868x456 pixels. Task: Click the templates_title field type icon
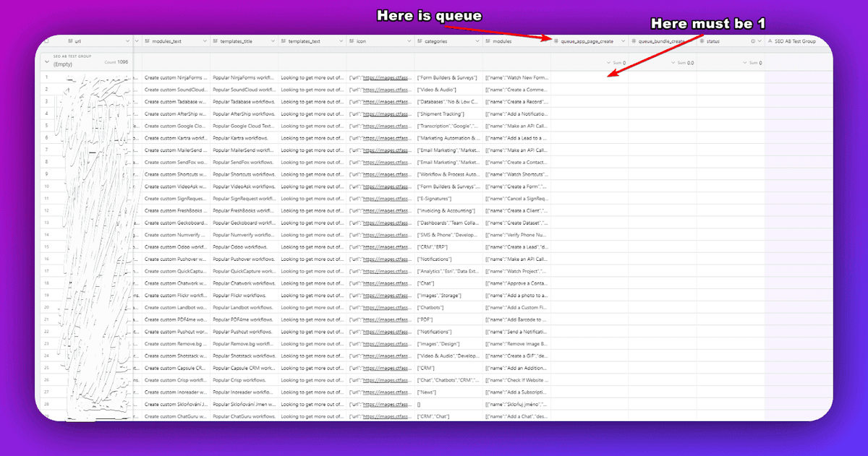coord(215,42)
